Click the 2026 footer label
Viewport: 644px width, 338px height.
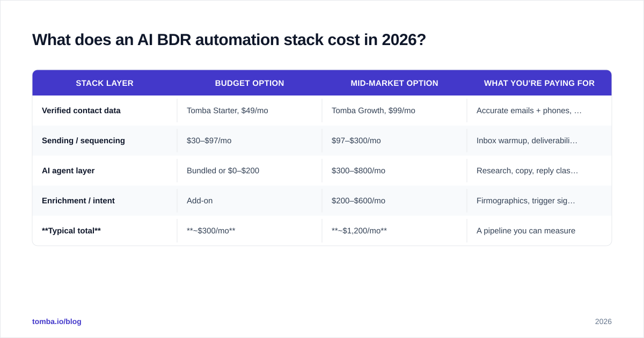[x=603, y=321]
